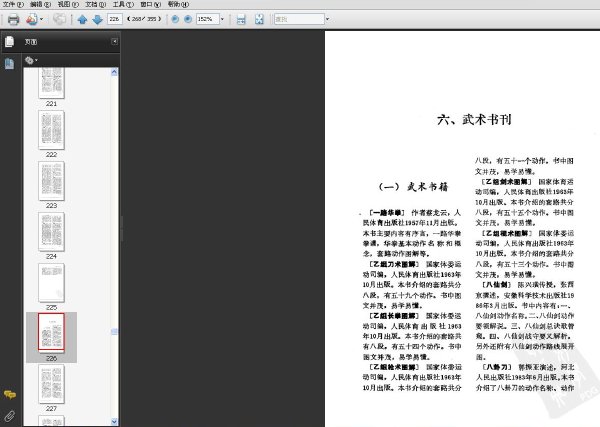This screenshot has width=600, height=427.
Task: Click thumbnail scrollbar down arrow
Action: click(114, 422)
